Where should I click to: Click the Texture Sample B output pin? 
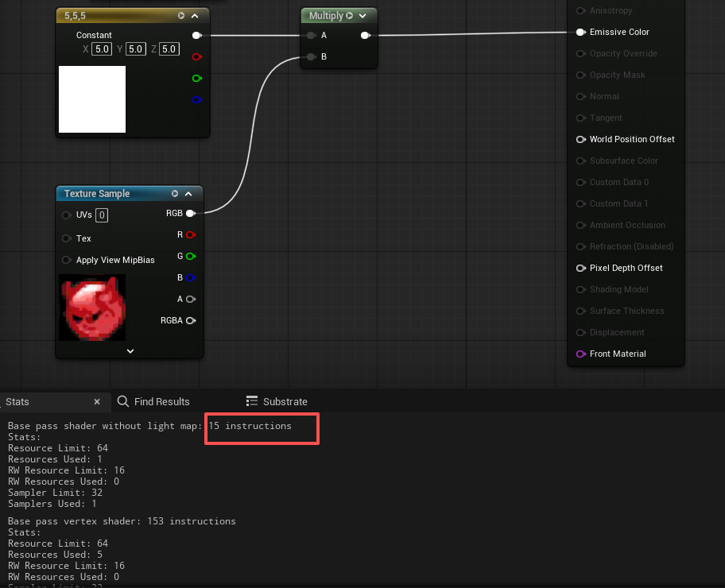click(191, 277)
